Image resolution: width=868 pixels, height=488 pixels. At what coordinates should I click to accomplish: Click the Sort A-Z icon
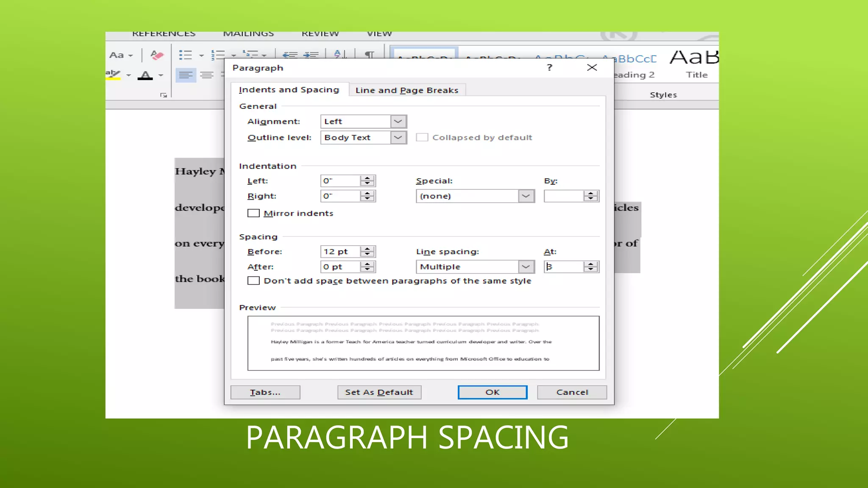[340, 54]
